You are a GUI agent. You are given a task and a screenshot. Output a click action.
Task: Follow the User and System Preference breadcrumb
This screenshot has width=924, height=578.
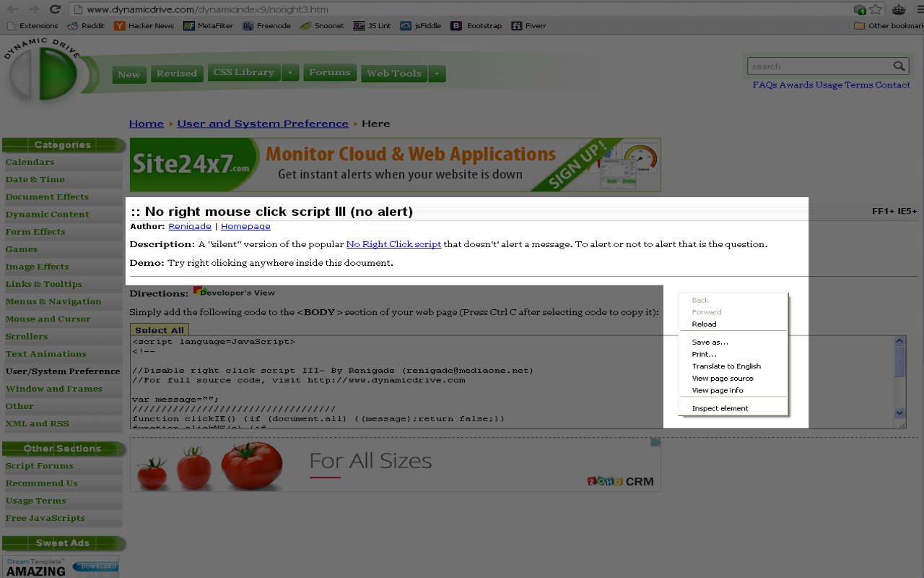(263, 124)
